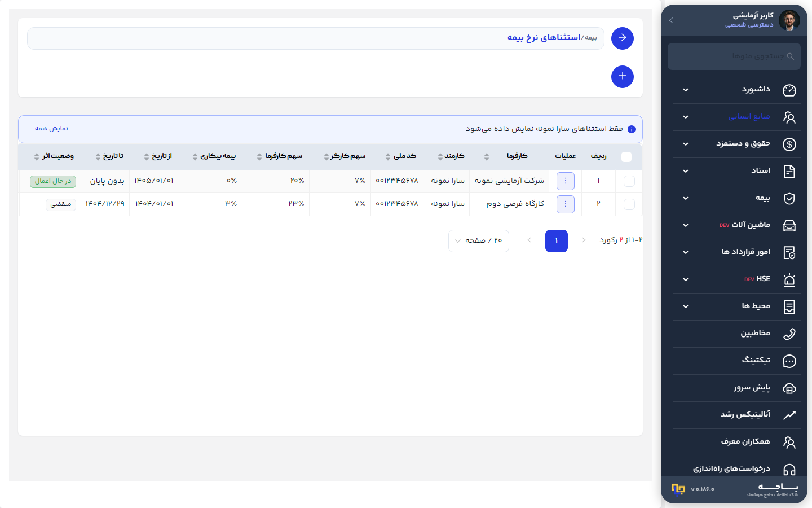Open the تیکتینگ menu item

pos(736,361)
